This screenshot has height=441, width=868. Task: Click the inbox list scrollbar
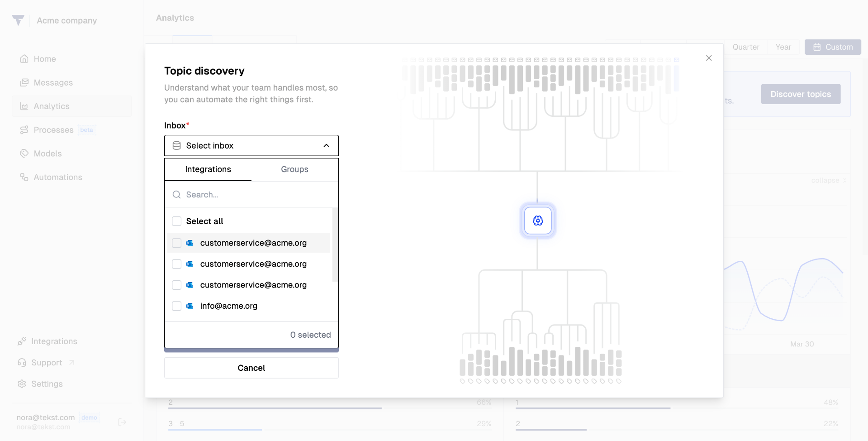point(335,245)
